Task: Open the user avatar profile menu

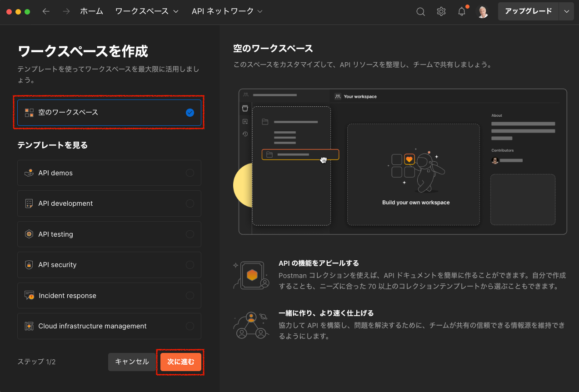Action: click(x=482, y=12)
